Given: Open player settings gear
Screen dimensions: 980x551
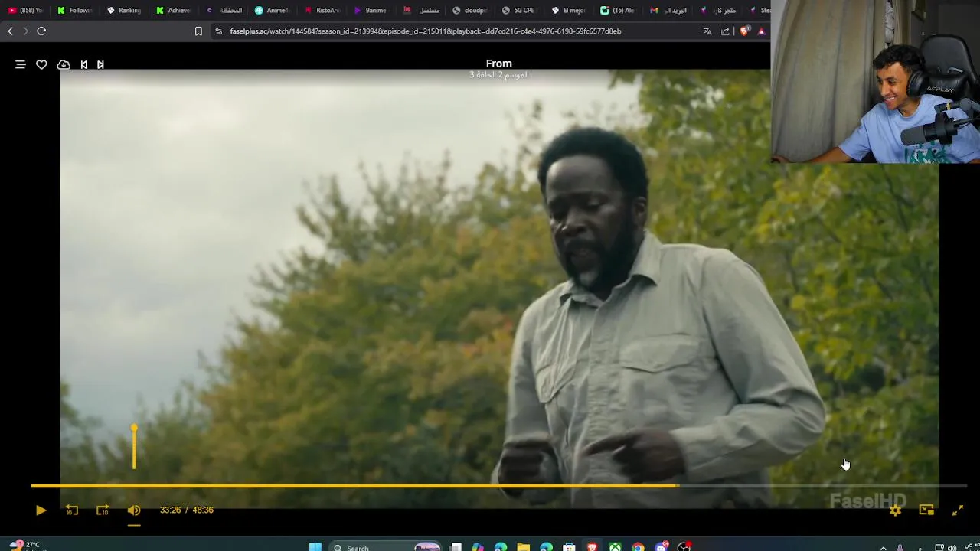Looking at the screenshot, I should (895, 510).
